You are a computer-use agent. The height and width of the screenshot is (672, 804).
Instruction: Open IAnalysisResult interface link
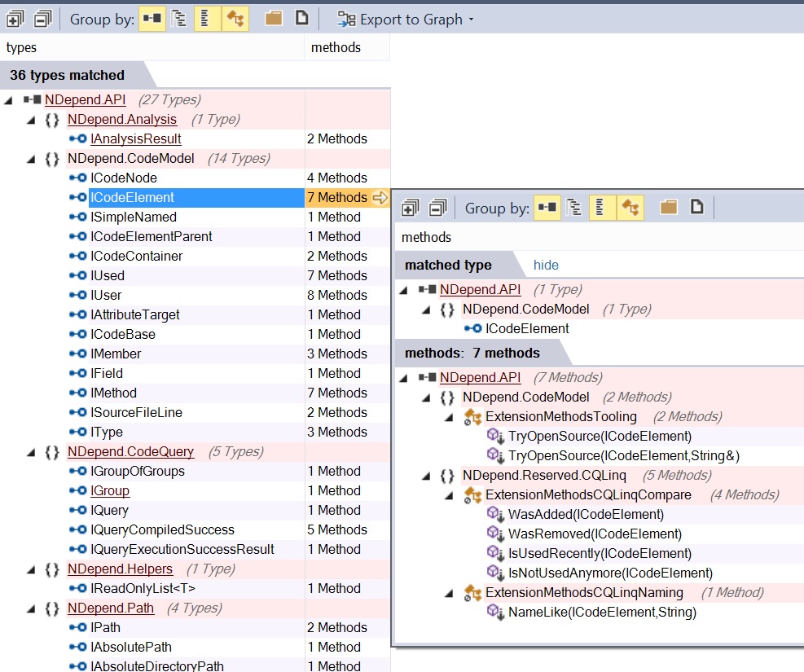coord(136,138)
